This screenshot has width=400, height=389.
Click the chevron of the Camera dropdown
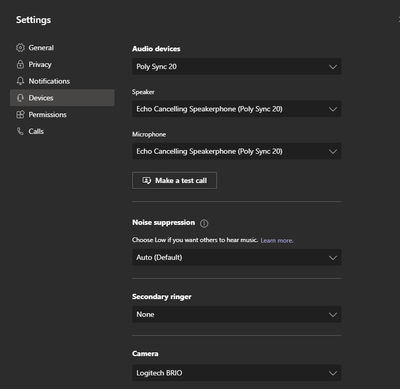[333, 373]
